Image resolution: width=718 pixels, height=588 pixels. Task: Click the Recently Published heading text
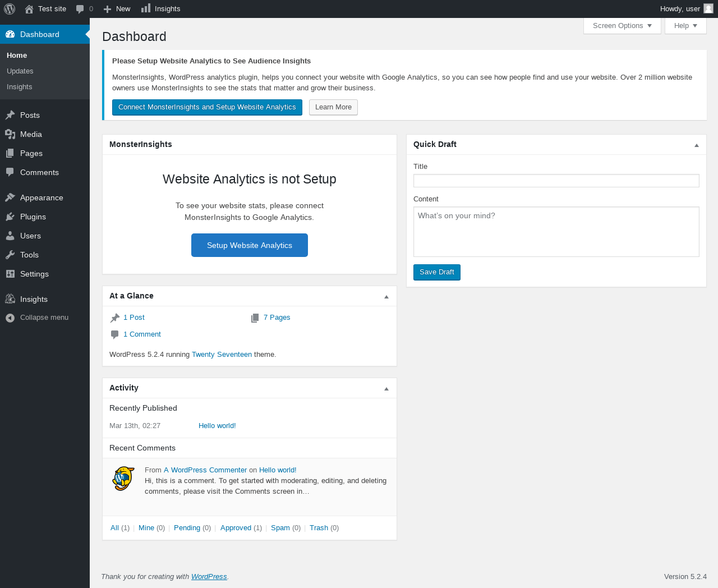point(143,408)
